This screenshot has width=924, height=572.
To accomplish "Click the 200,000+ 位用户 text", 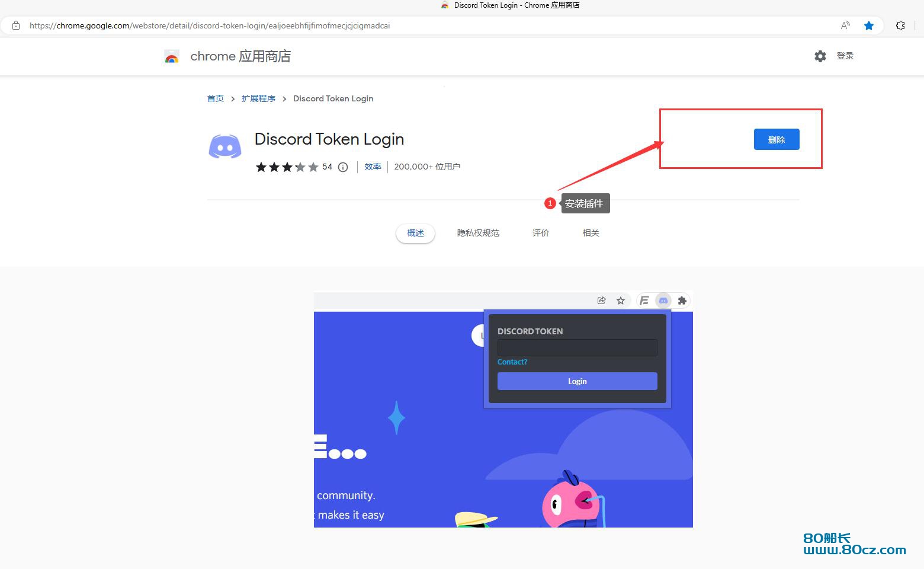I will [427, 167].
